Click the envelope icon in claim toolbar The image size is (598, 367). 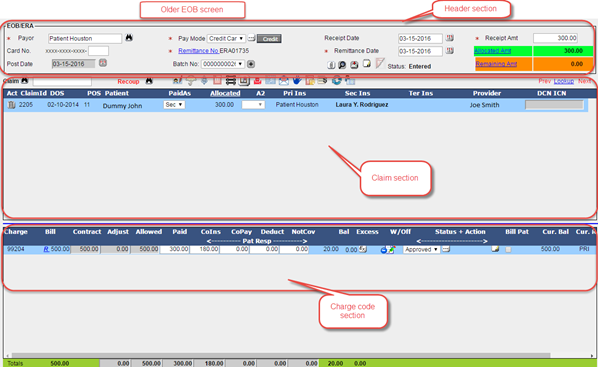[283, 80]
